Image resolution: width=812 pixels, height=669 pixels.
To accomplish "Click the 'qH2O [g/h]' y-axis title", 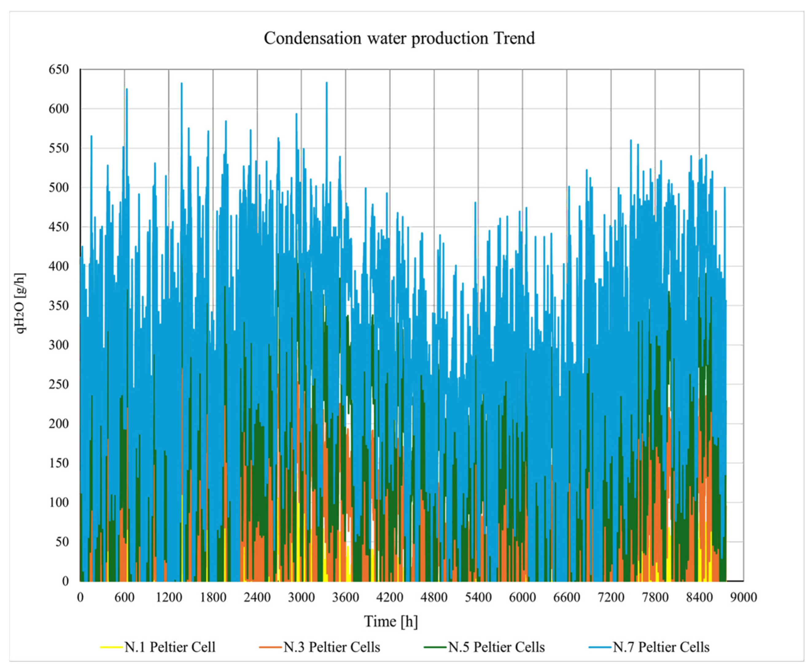I will point(20,303).
